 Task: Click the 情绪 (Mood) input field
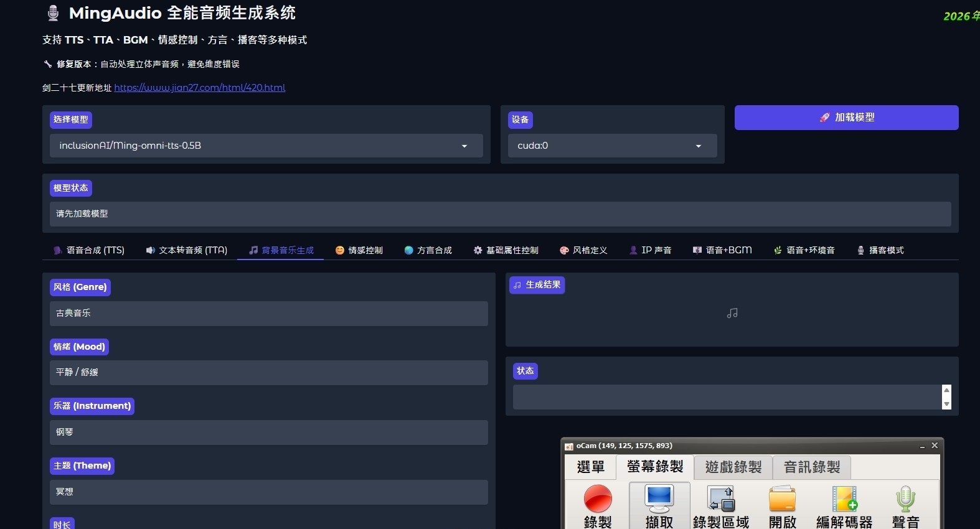(x=269, y=373)
